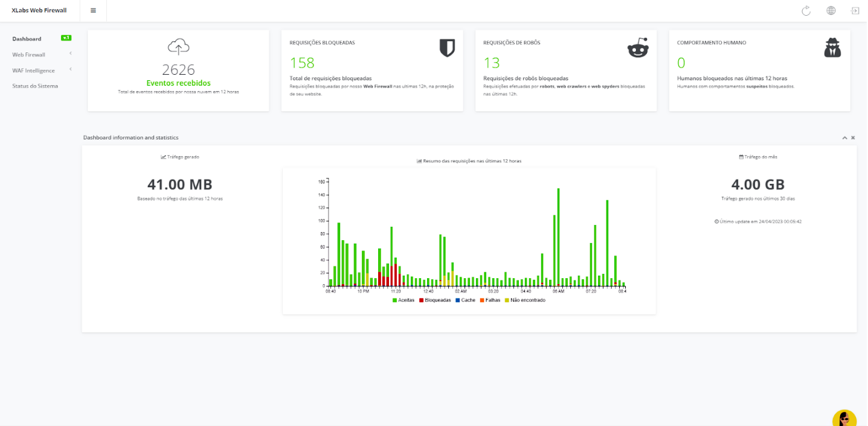Screen dimensions: 868x426
Task: Select Status do Sistema in the sidebar
Action: point(35,86)
